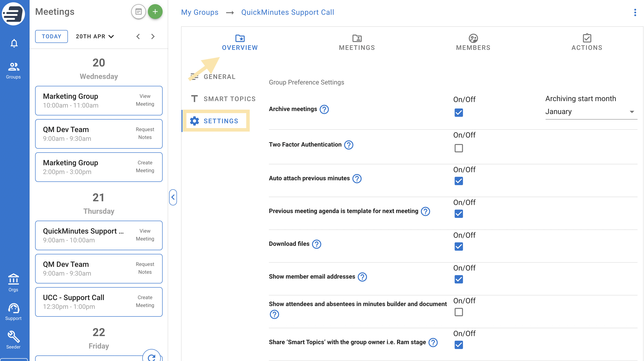Viewport: 644px width, 361px height.
Task: Open QuickMinutes Support Call breadcrumb link
Action: coord(288,12)
